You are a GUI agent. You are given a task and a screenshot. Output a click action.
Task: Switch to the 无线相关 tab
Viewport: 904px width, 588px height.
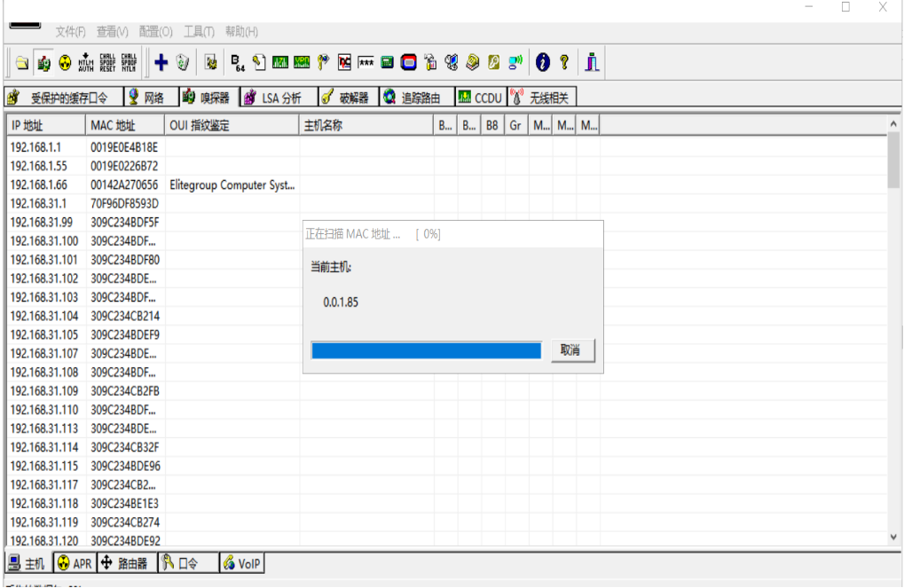point(542,98)
